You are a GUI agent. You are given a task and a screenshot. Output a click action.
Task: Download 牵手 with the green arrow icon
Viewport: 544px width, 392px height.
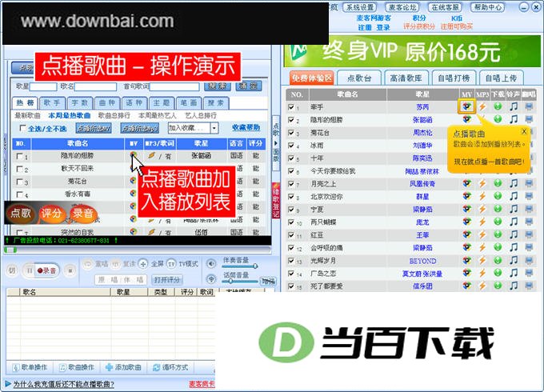[498, 106]
